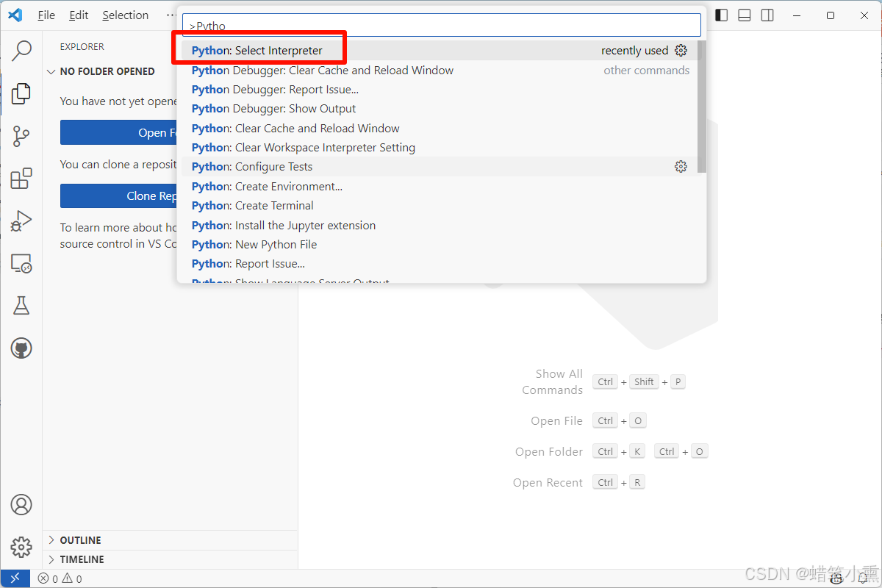The height and width of the screenshot is (588, 882).
Task: Click the VS Code logo icon
Action: coord(15,15)
